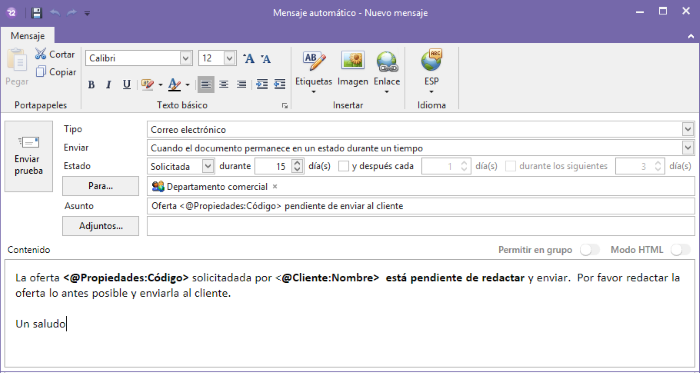Open the Tipo Correo electrónico dropdown
This screenshot has height=373, width=700.
pos(688,129)
